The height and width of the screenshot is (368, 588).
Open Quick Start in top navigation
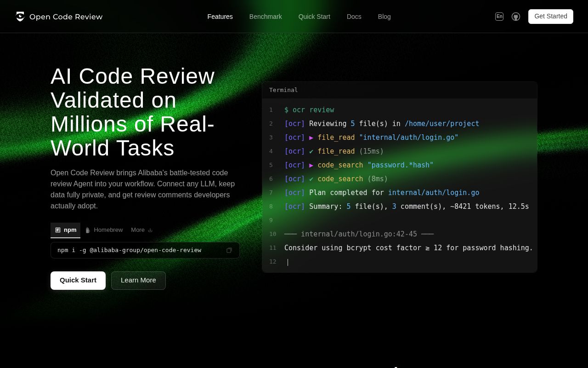314,17
